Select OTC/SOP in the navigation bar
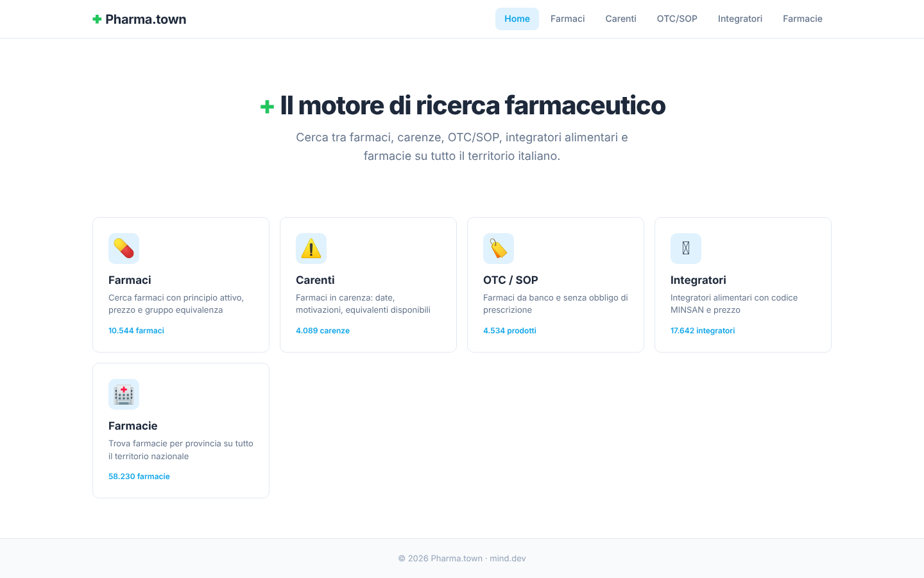The height and width of the screenshot is (578, 924). coord(677,19)
